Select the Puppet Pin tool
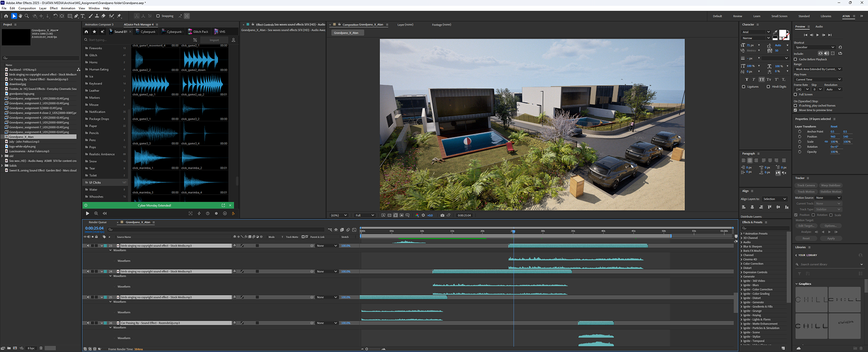The width and height of the screenshot is (868, 352). tap(119, 16)
